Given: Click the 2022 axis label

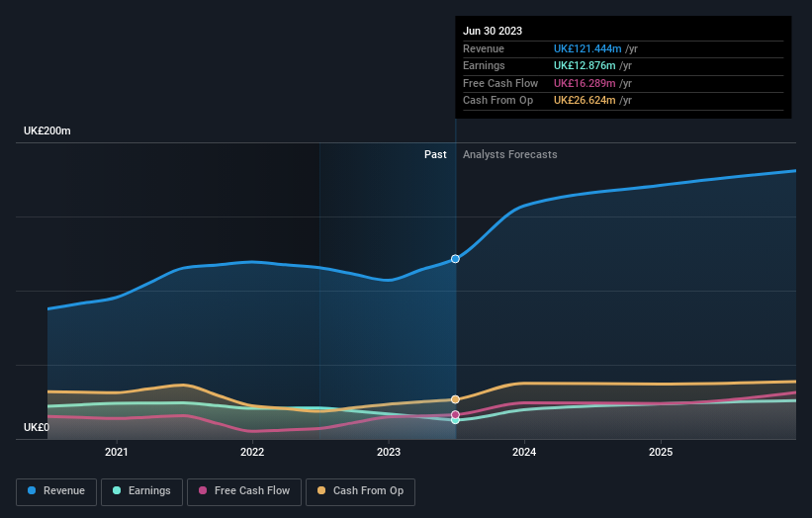Looking at the screenshot, I should [252, 453].
